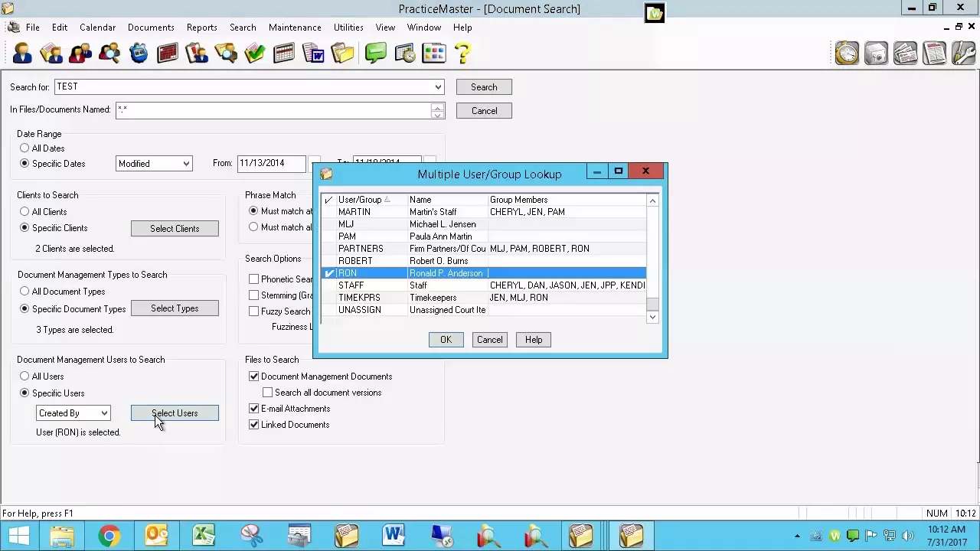Open the Windows Start button
Viewport: 980px width, 551px height.
tap(19, 535)
